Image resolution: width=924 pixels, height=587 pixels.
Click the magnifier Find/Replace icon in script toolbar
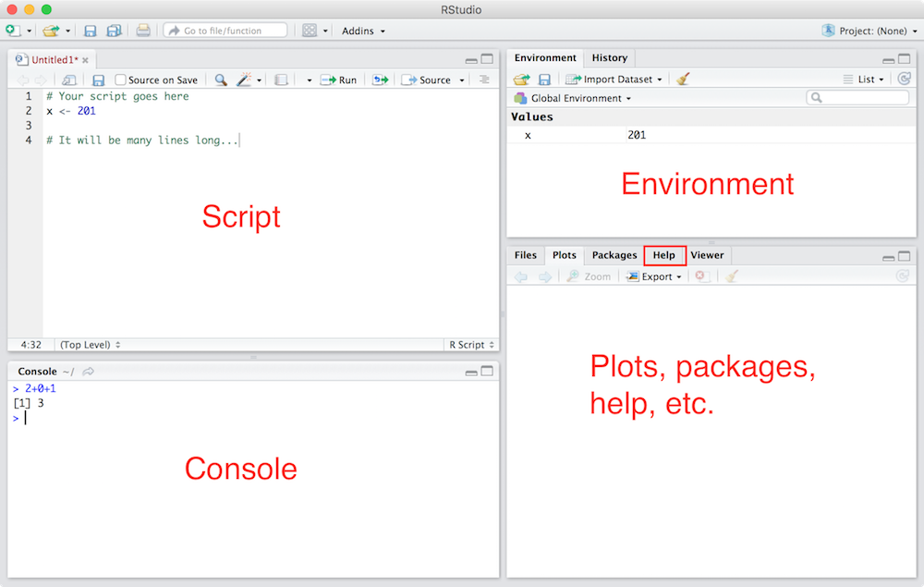tap(221, 80)
